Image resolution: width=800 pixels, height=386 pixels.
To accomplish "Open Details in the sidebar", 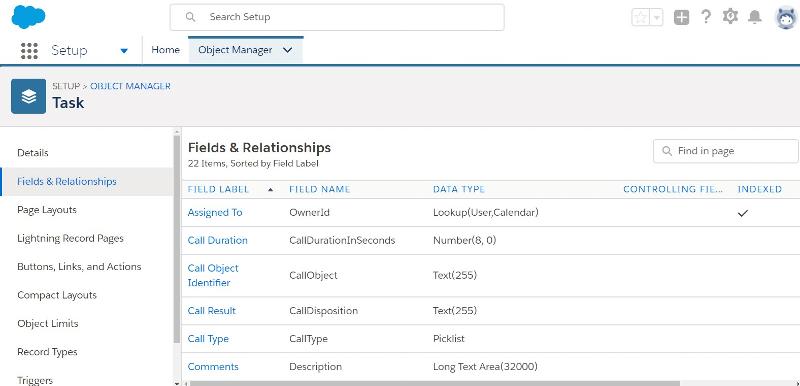I will [33, 152].
